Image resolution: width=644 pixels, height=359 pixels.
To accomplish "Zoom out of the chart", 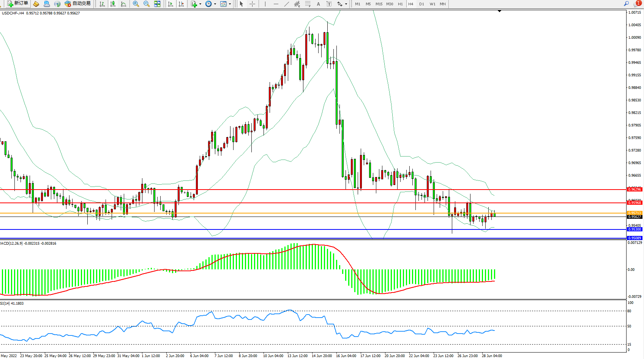I will [x=146, y=4].
